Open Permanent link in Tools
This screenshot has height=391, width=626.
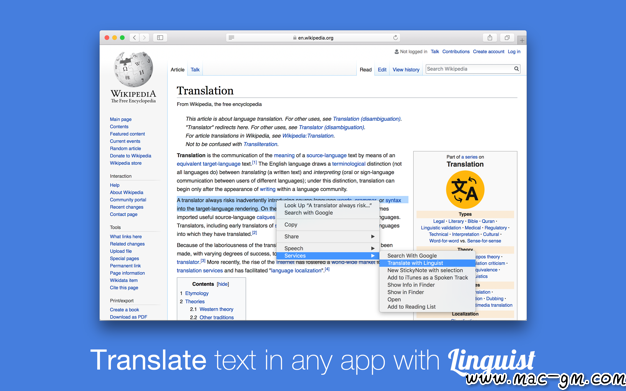pos(125,266)
